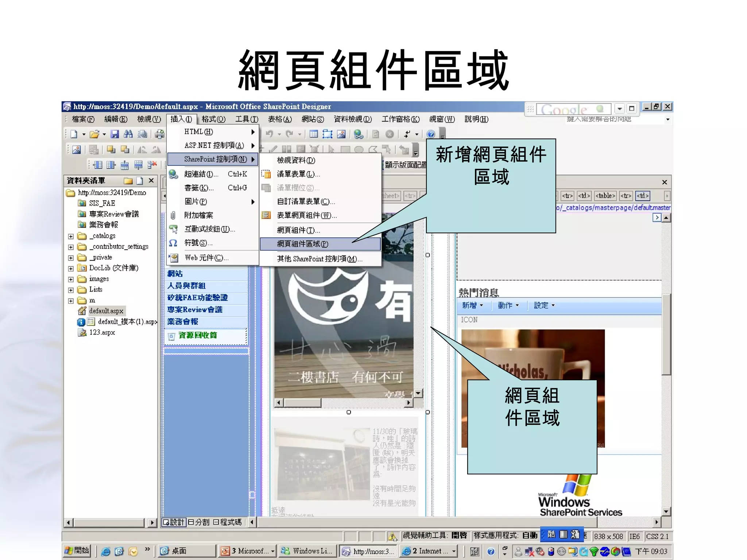Image resolution: width=747 pixels, height=560 pixels.
Task: Click the 人員與群組 navigation link
Action: [x=186, y=286]
